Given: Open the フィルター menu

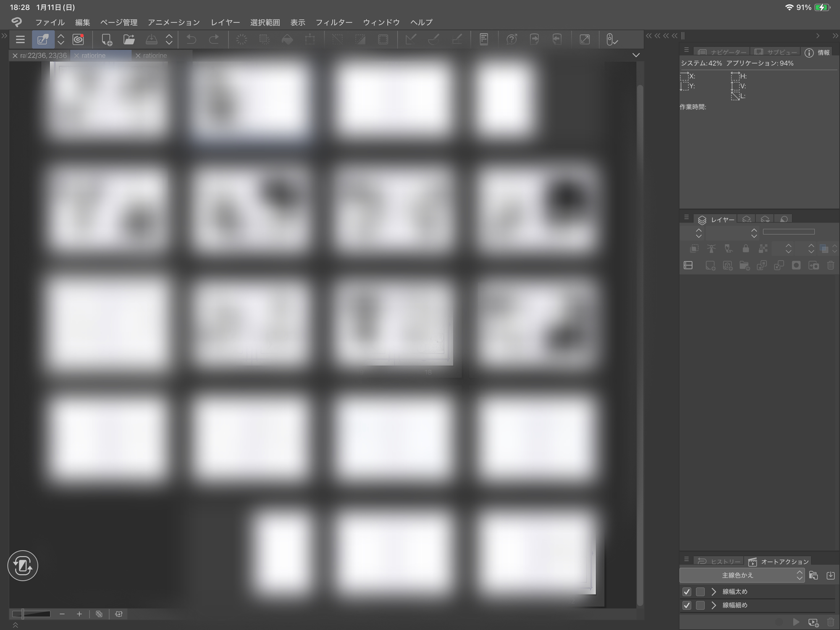Looking at the screenshot, I should (334, 22).
